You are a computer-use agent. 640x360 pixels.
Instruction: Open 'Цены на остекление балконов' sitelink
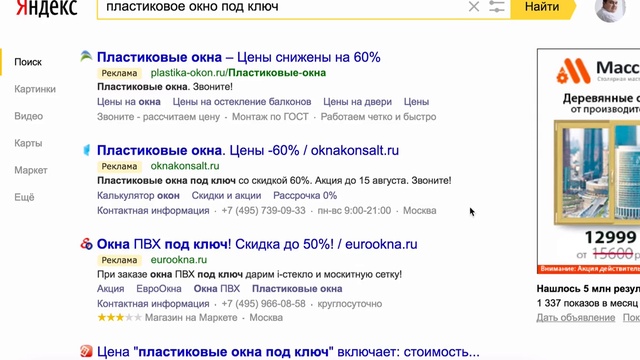(242, 102)
